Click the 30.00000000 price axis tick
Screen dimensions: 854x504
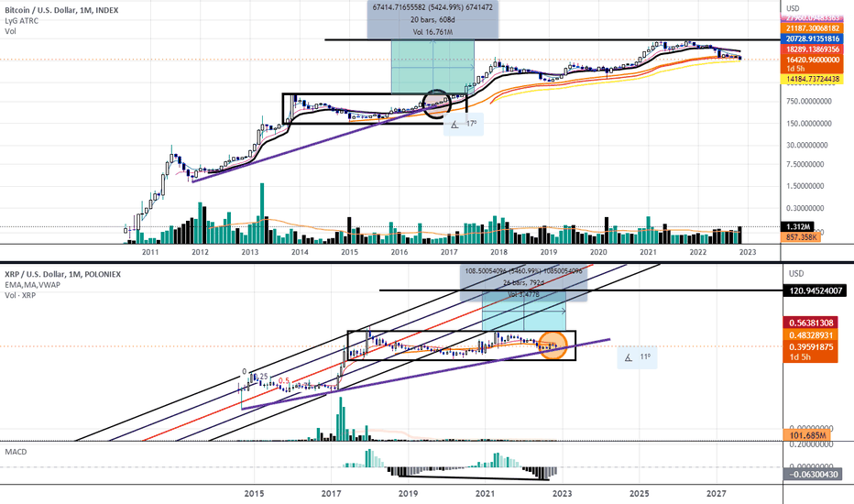(x=807, y=145)
